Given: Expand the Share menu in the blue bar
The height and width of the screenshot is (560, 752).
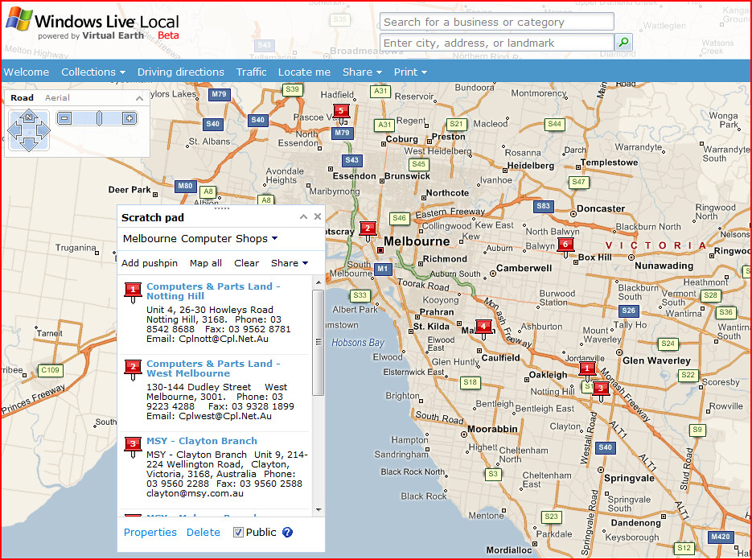Looking at the screenshot, I should (362, 72).
